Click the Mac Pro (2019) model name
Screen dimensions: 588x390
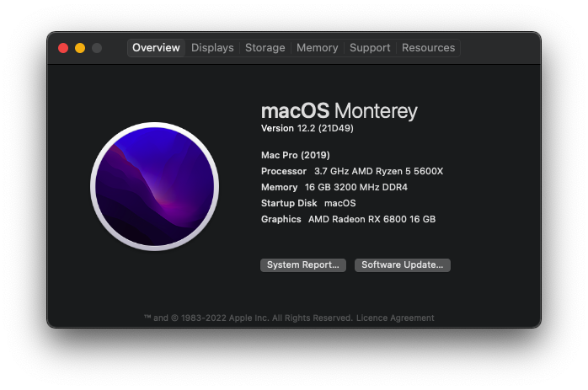296,155
